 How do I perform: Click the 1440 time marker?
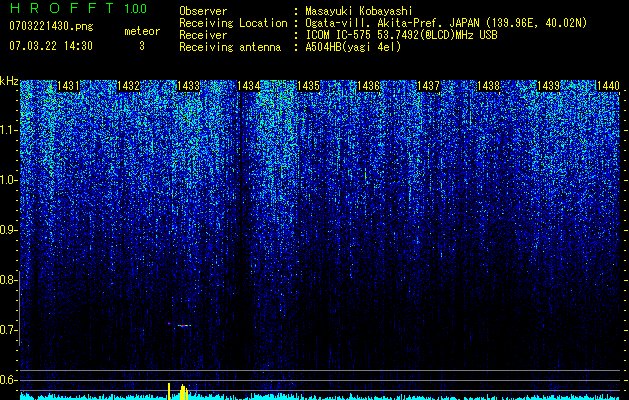[x=608, y=86]
